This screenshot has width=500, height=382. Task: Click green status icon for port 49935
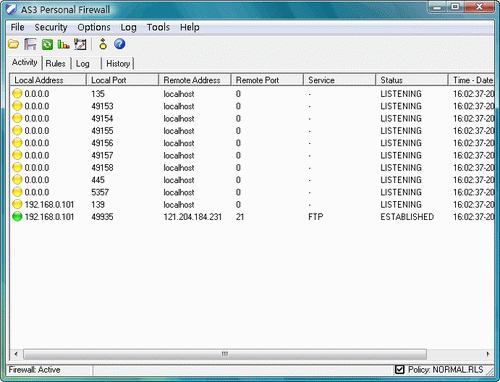[17, 217]
